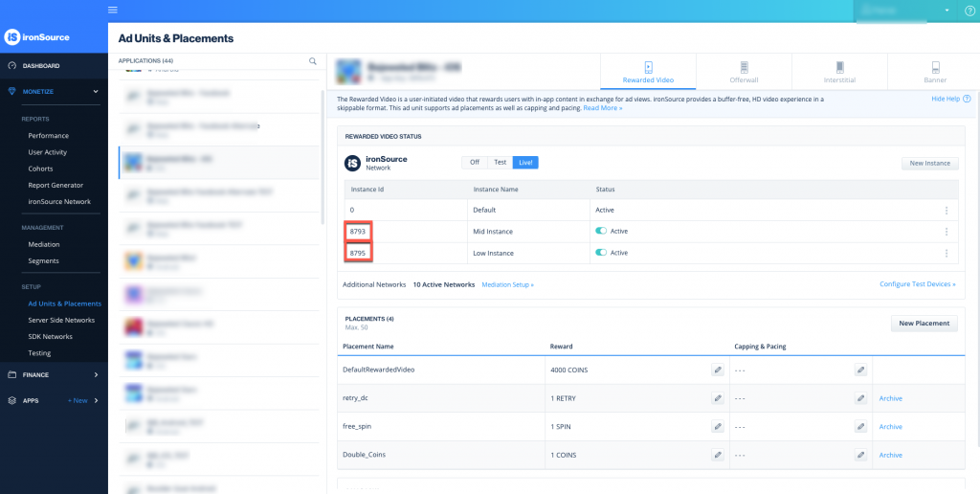Open Testing setup page
This screenshot has height=494, width=980.
point(39,352)
